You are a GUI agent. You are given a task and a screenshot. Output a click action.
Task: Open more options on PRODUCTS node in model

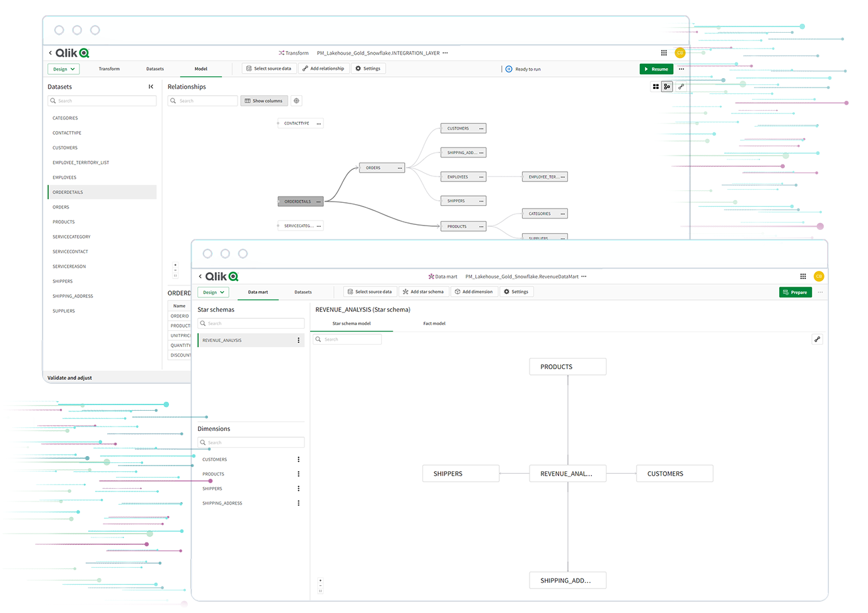[481, 227]
